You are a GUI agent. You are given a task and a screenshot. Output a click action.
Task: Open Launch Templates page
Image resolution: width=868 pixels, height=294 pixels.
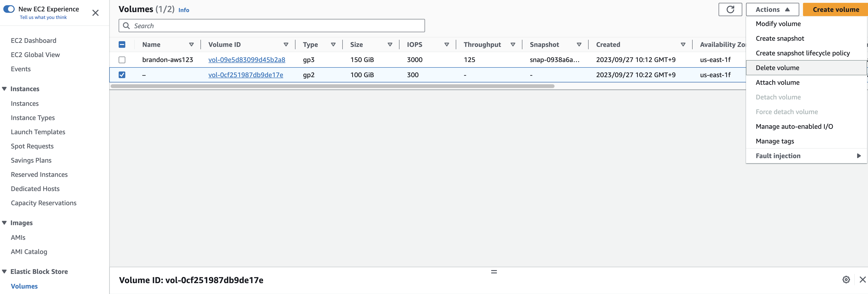coord(38,132)
